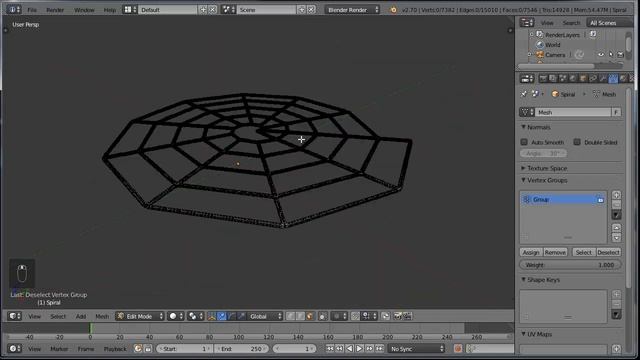Open the File menu
Screen dimensions: 640x360
coord(32,10)
